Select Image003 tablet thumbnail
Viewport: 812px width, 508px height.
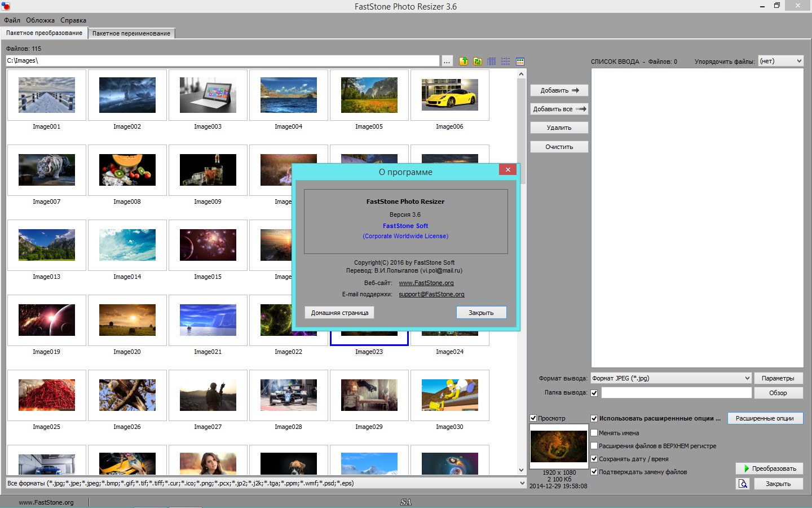pyautogui.click(x=208, y=95)
